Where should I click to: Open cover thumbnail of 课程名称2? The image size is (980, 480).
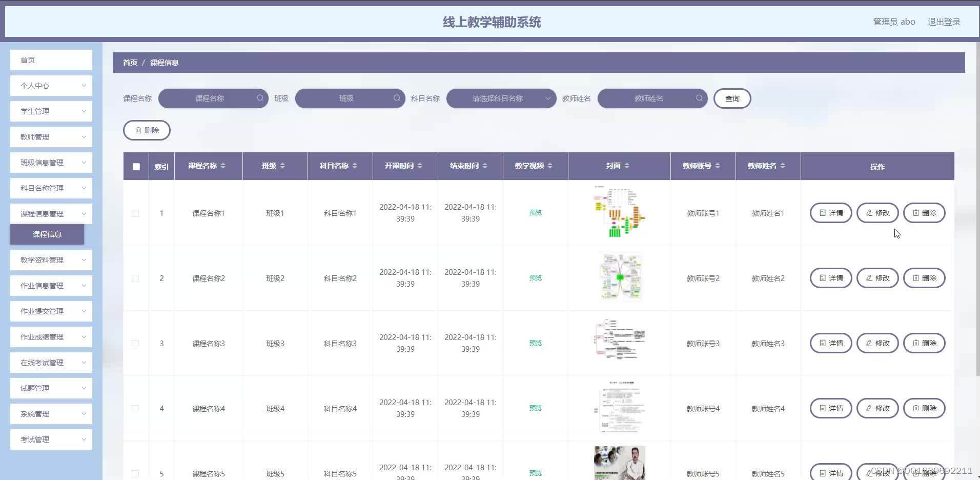tap(620, 277)
